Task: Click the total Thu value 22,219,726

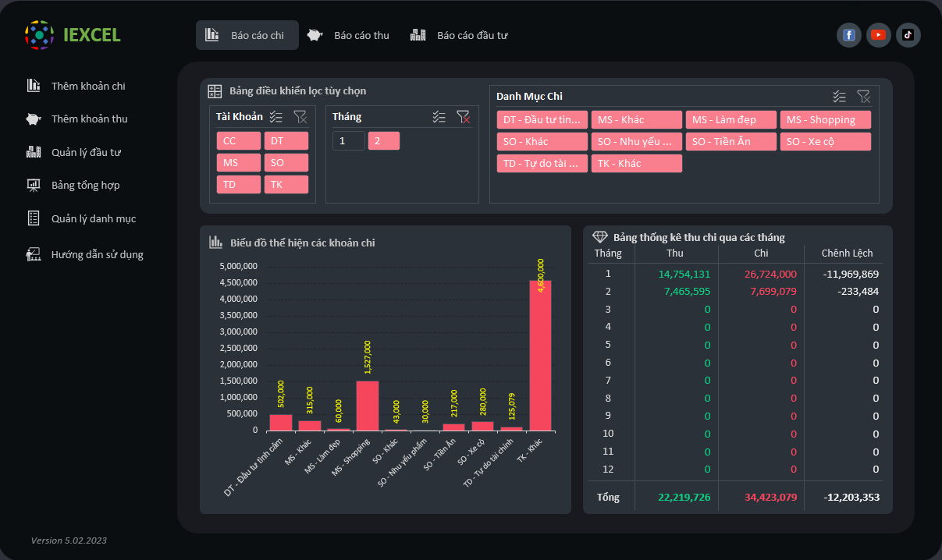Action: pyautogui.click(x=684, y=497)
